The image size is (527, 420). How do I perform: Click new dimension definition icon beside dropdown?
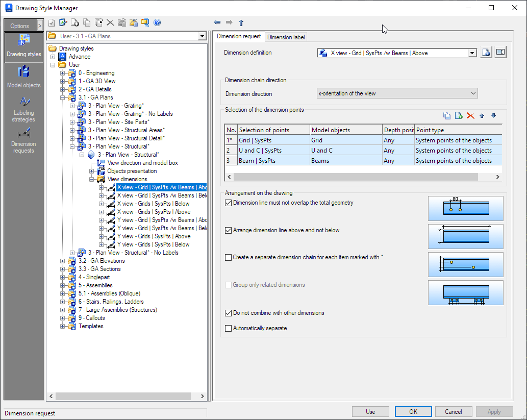(x=486, y=53)
